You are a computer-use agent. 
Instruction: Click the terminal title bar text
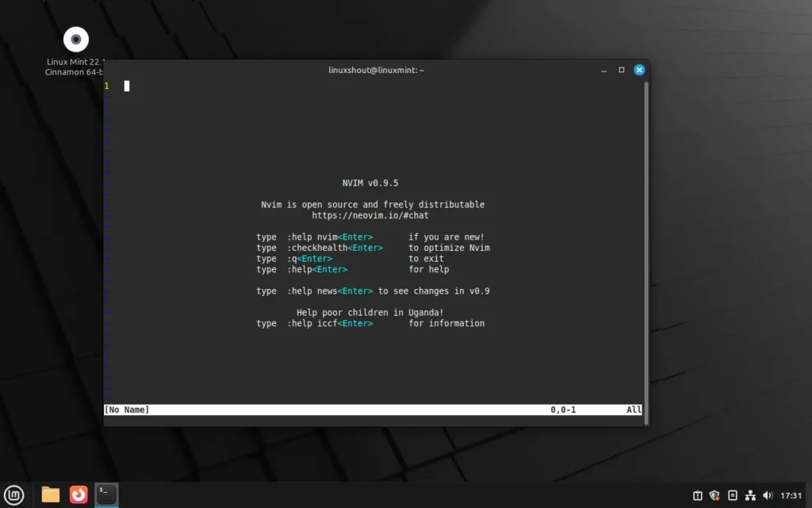click(x=376, y=70)
